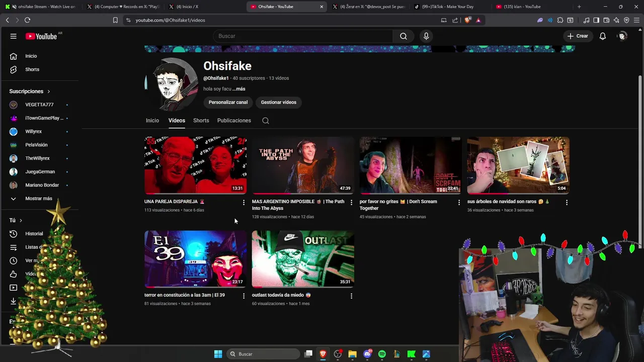Open UNA PAREJA DISPAREJA video thumbnail
The height and width of the screenshot is (362, 644).
coord(195,165)
